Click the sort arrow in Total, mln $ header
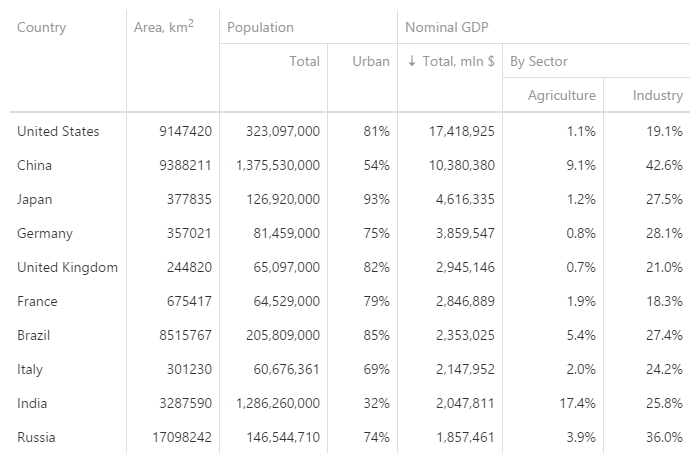 pyautogui.click(x=412, y=62)
